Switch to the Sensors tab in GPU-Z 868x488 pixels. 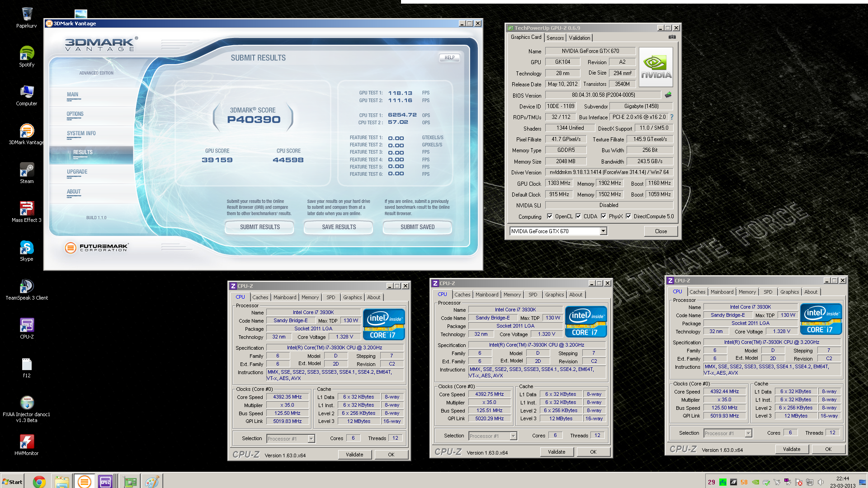tap(555, 38)
